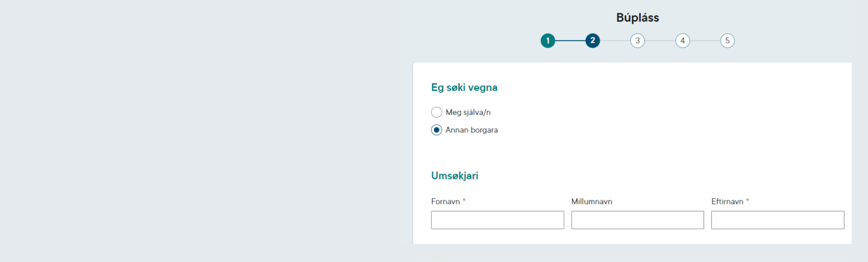Deselect 'Annan borgara' by choosing the other option
This screenshot has width=868, height=262.
[x=437, y=112]
